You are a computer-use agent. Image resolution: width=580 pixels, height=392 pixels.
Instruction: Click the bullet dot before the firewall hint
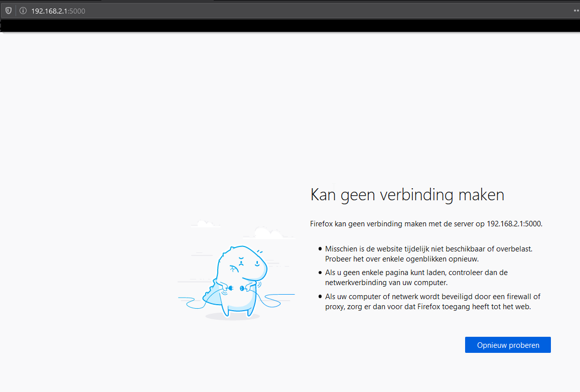pos(320,297)
